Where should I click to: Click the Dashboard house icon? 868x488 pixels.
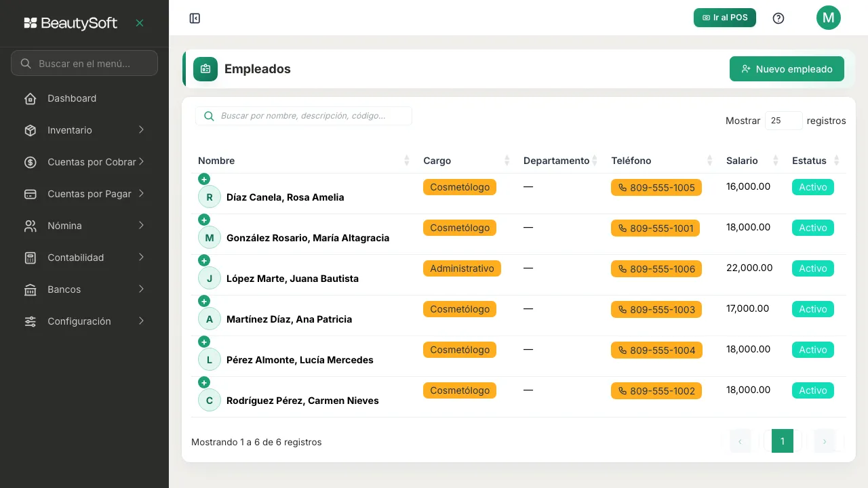[x=31, y=98]
